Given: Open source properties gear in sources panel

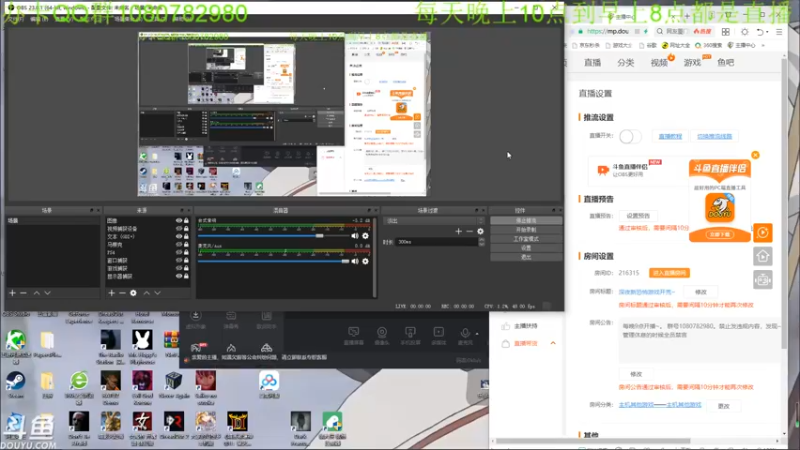Looking at the screenshot, I should pos(133,293).
